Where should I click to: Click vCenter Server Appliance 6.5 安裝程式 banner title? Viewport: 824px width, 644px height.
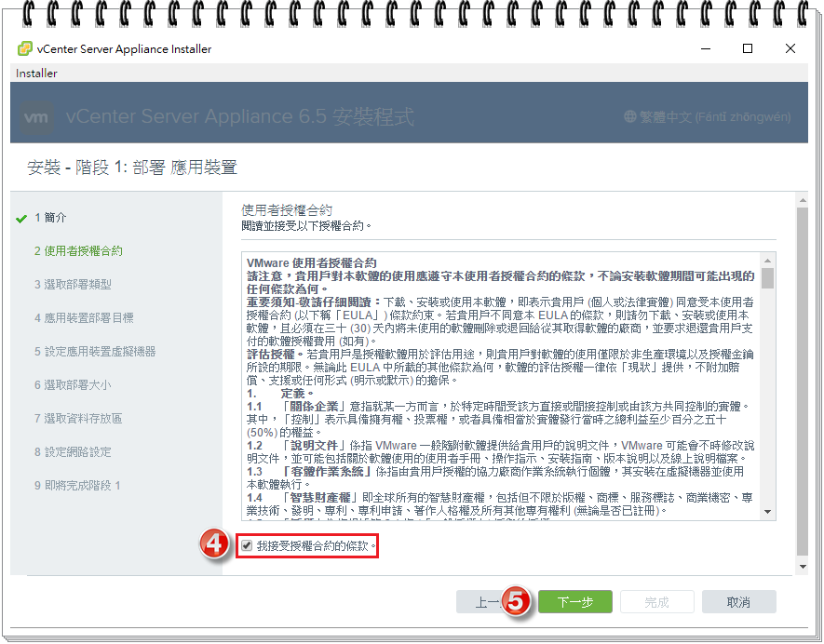coord(240,116)
